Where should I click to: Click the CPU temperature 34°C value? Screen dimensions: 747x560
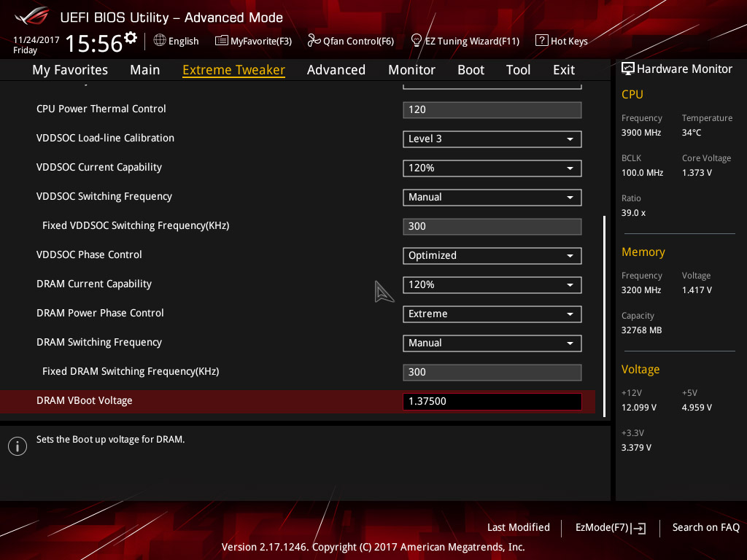[692, 133]
